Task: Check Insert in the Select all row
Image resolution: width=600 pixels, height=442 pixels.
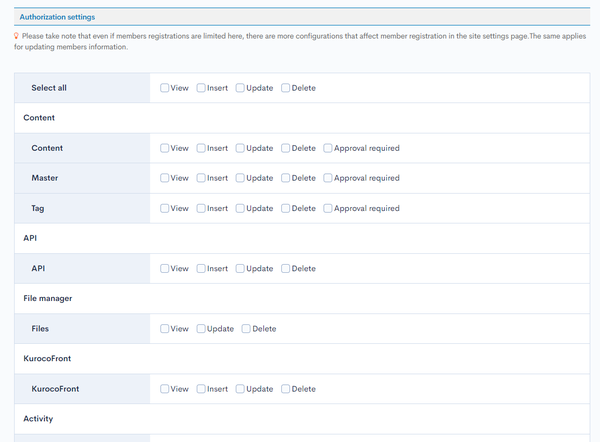Action: tap(201, 88)
